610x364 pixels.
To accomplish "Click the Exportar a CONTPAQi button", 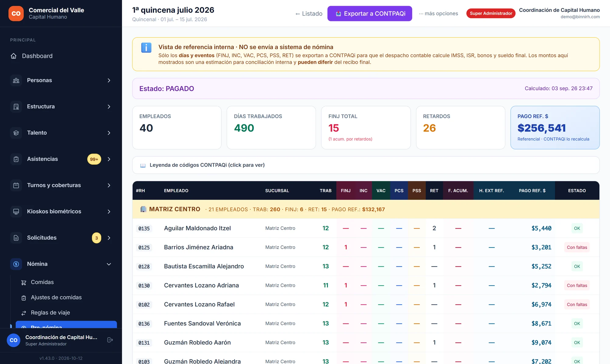I will (x=370, y=13).
